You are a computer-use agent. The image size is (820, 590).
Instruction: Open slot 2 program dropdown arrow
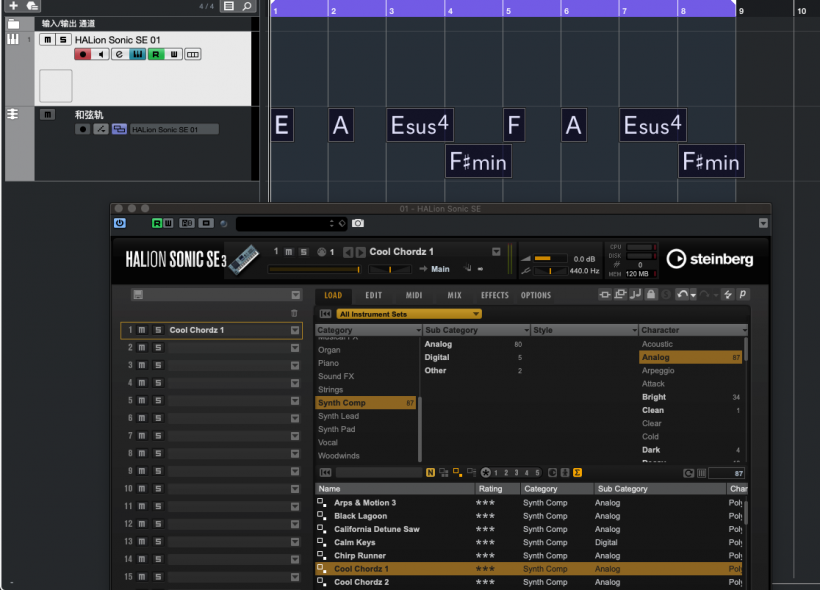pyautogui.click(x=295, y=348)
